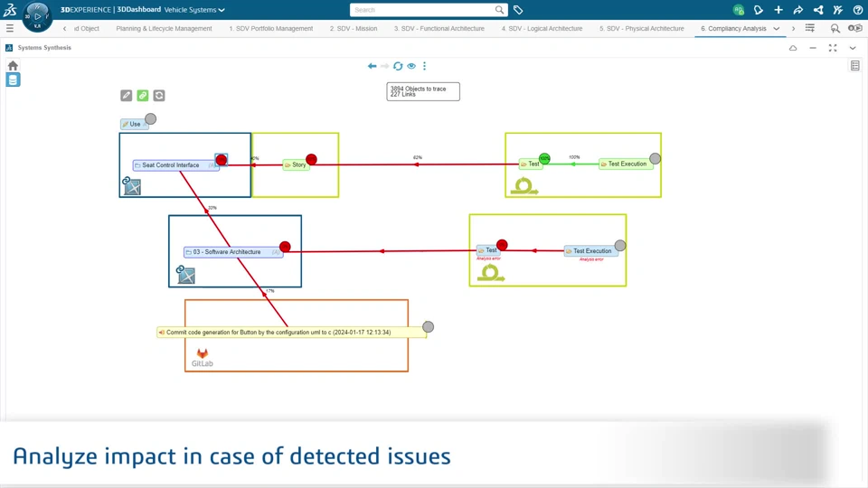Select the Seat Control Interface node
Image resolution: width=868 pixels, height=488 pixels.
[175, 165]
